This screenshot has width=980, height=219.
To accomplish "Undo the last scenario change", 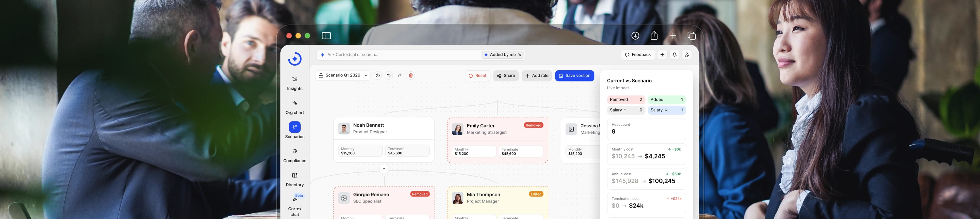I will click(388, 76).
